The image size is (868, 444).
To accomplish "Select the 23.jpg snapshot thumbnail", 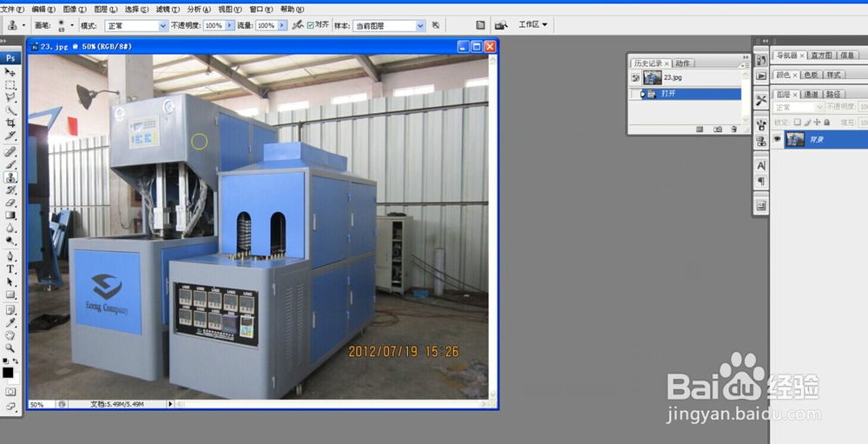I will coord(652,77).
